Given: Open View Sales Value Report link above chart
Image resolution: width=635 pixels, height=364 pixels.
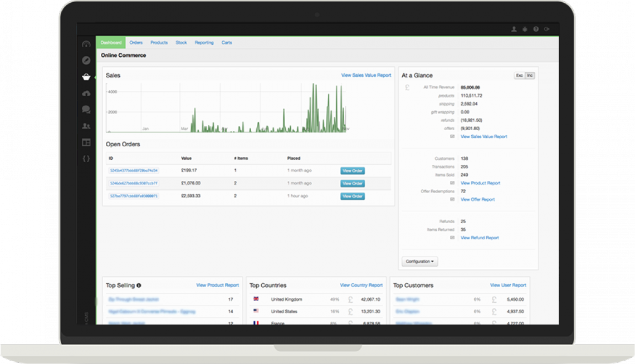Looking at the screenshot, I should click(x=366, y=75).
